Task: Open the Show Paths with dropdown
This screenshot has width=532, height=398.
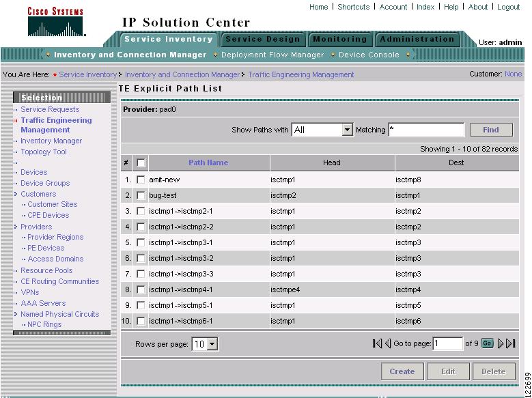Action: (x=322, y=130)
